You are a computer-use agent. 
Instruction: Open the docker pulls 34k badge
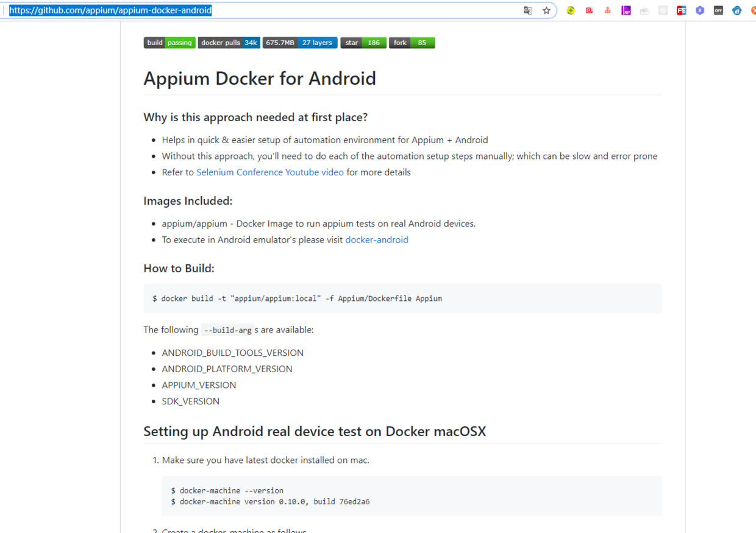229,43
